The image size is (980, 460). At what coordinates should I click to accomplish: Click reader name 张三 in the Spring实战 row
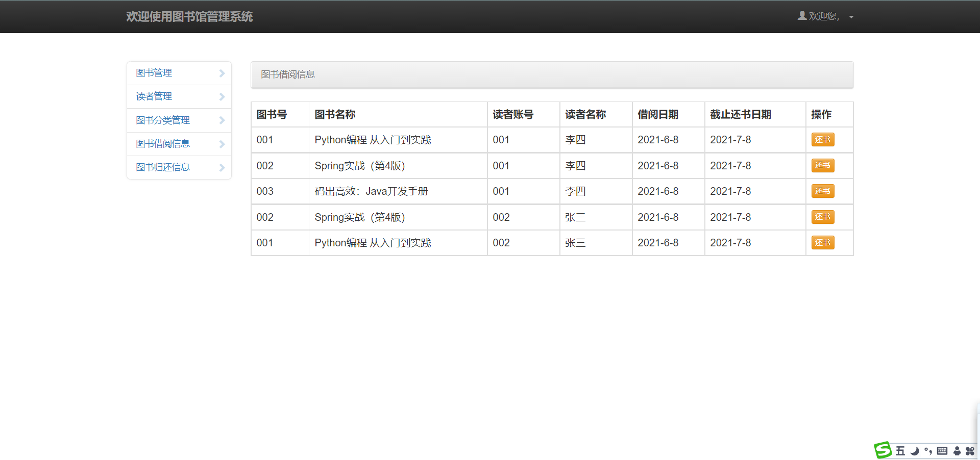coord(575,217)
